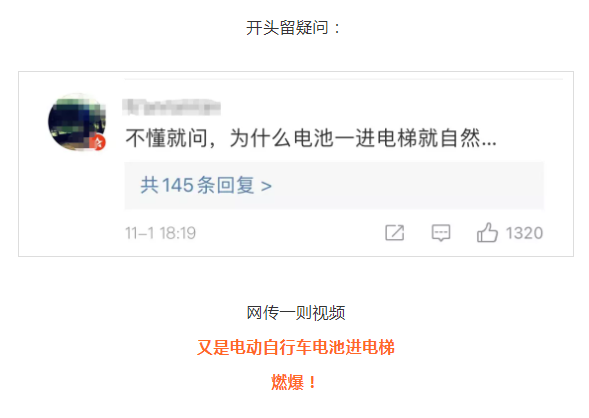Screen dimensions: 589x418
Task: Expand the 共145条回复 replies link
Action: pos(206,186)
